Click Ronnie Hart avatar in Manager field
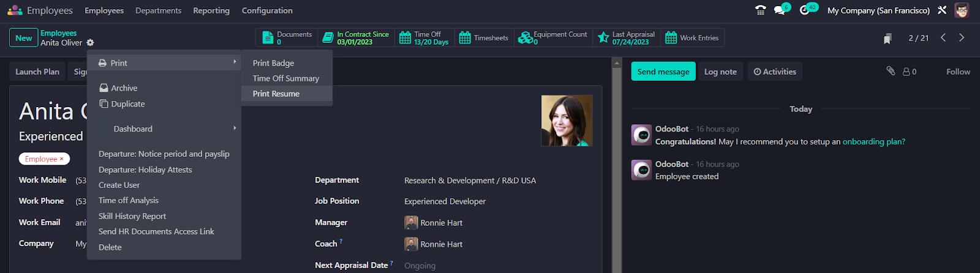 (x=411, y=223)
